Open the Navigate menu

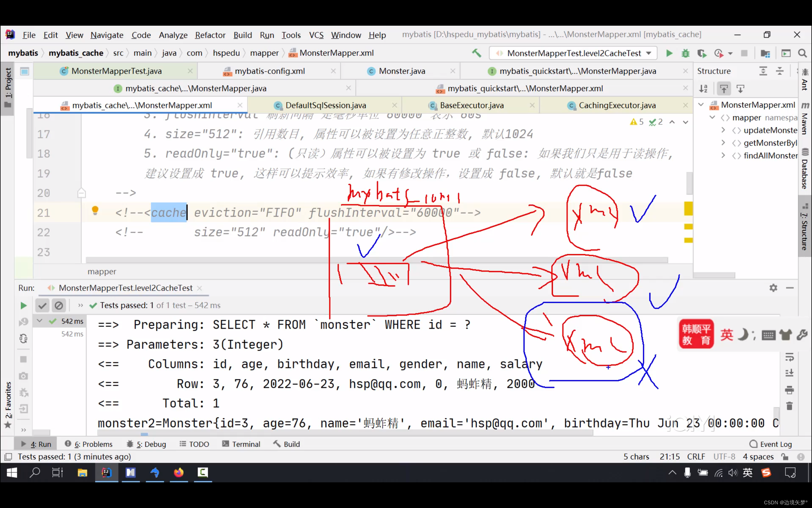(x=107, y=35)
